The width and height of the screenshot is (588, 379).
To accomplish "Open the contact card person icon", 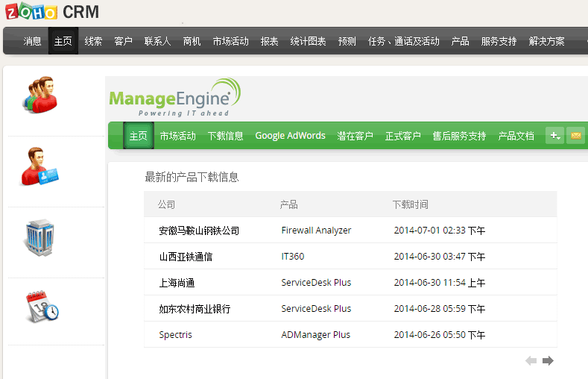I will coord(39,166).
